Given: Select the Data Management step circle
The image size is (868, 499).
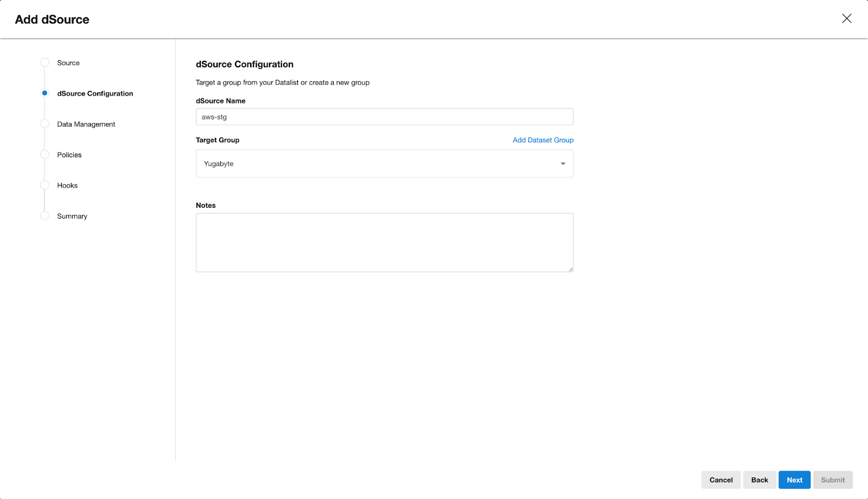Looking at the screenshot, I should pyautogui.click(x=44, y=124).
